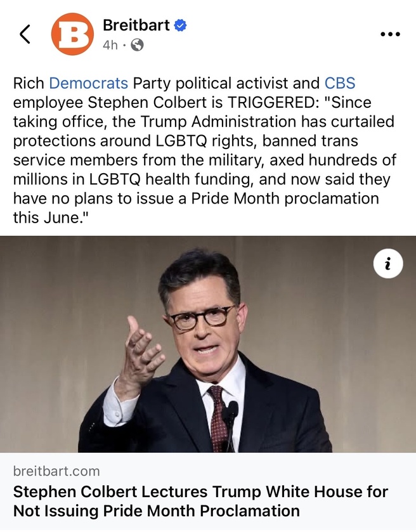416x532 pixels.
Task: Open the Breitbart page name
Action: tap(136, 25)
